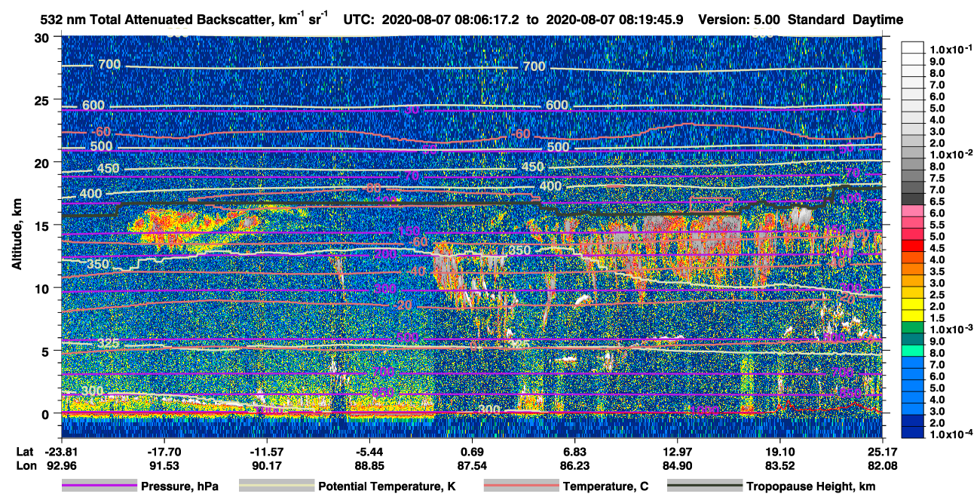Select the start time '2020-08-07 08:06:17.2'
Screen dimensions: 980x503
click(x=452, y=20)
